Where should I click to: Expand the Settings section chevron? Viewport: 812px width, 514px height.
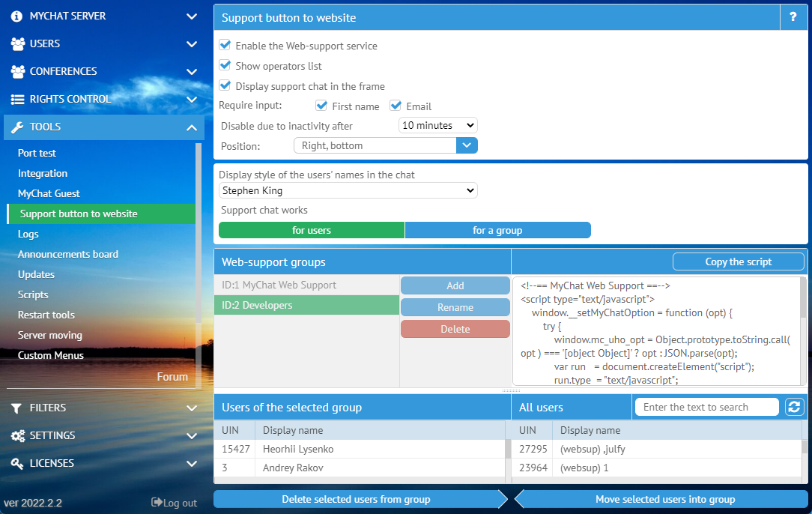(192, 436)
